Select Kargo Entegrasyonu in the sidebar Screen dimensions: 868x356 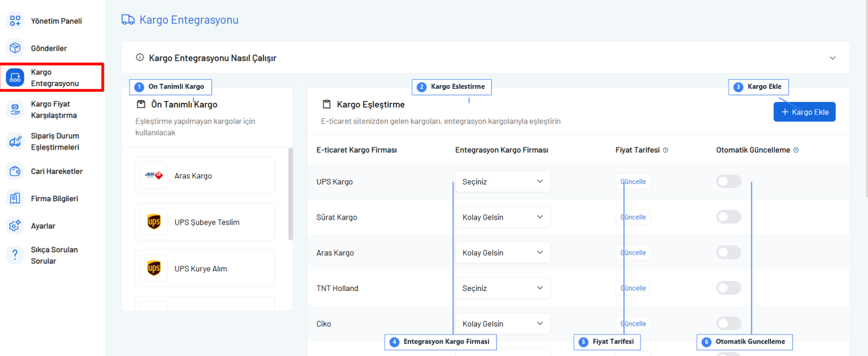(x=52, y=78)
